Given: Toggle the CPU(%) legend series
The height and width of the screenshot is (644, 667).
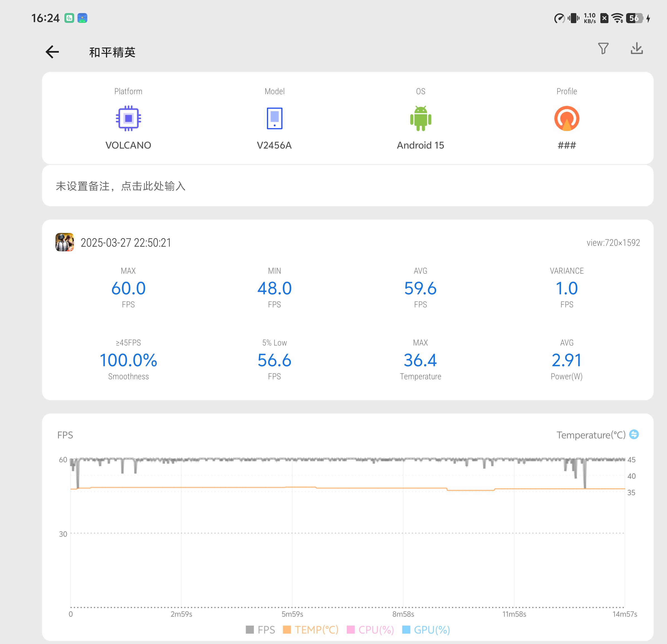Looking at the screenshot, I should (x=370, y=630).
